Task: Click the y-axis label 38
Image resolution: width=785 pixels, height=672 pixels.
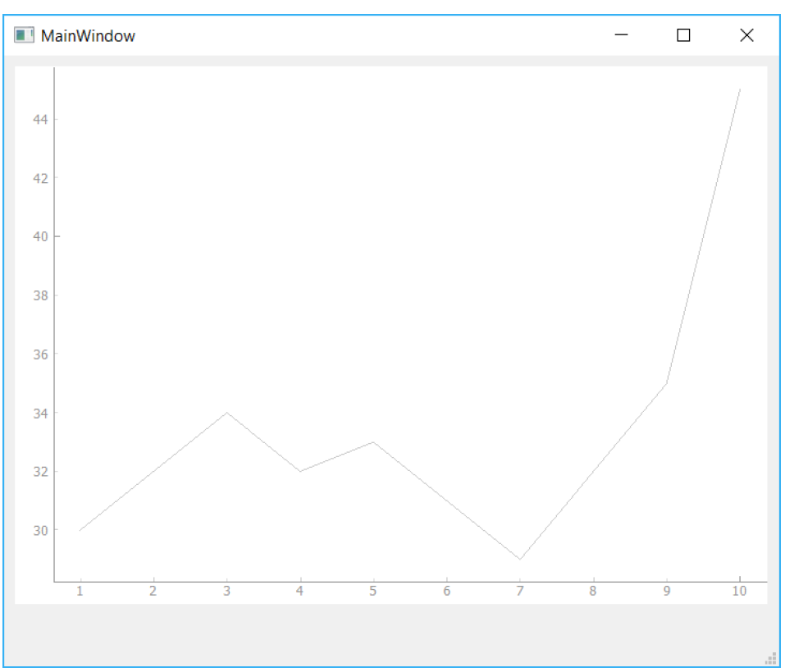Action: coord(40,295)
